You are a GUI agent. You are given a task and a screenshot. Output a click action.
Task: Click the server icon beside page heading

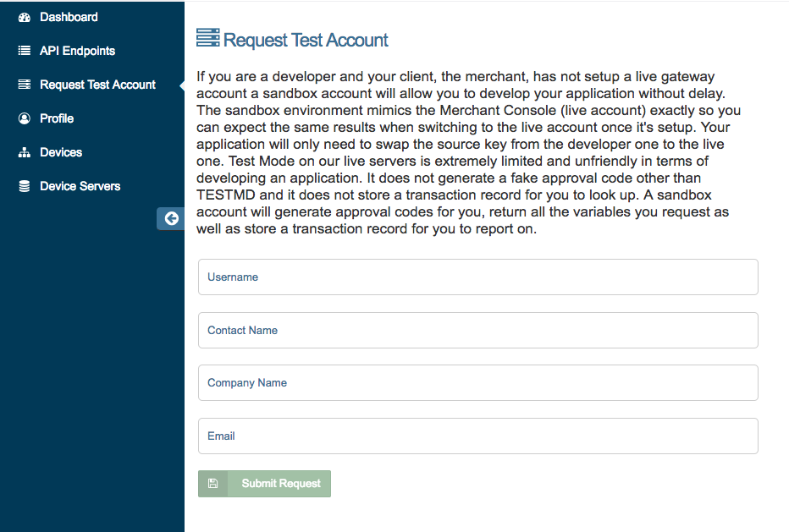click(207, 39)
